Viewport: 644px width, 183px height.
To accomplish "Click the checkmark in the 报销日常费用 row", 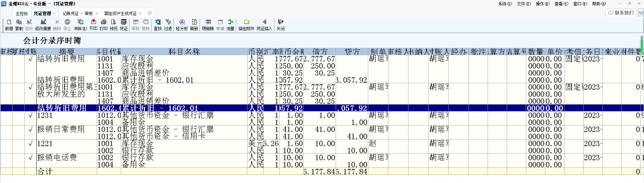I will tap(31, 129).
